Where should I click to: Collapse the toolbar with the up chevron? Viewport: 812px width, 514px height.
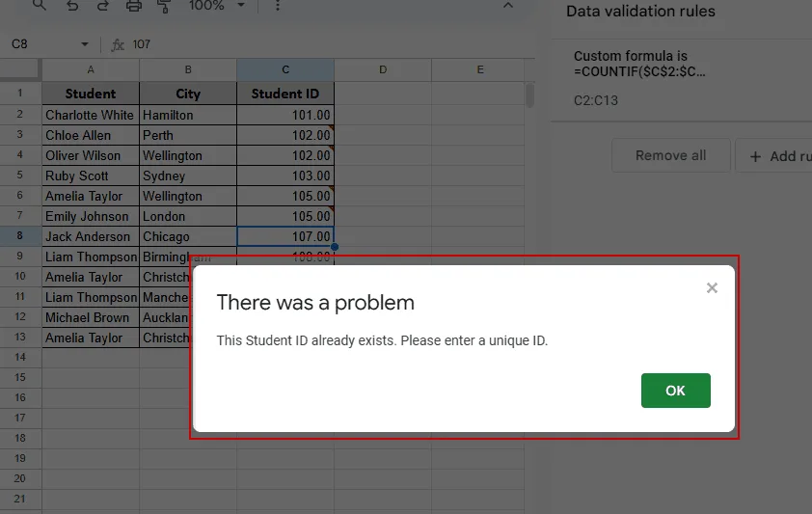[508, 6]
